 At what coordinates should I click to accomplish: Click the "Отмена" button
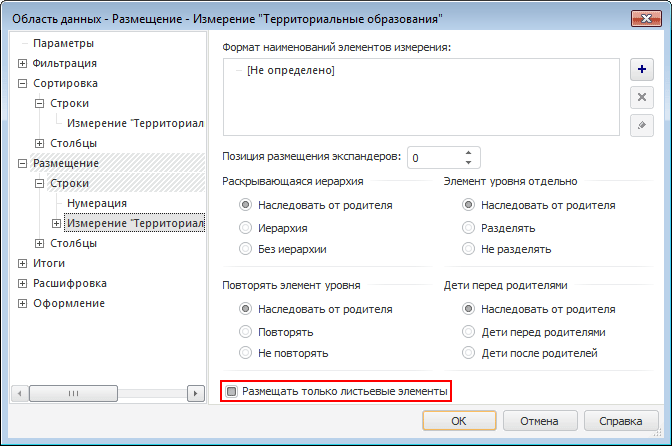pyautogui.click(x=538, y=420)
